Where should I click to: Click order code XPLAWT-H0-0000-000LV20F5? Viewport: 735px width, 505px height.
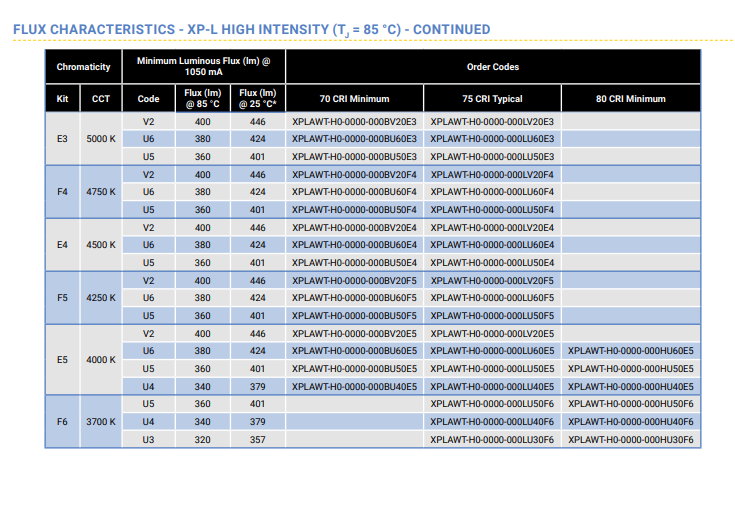[x=492, y=281]
